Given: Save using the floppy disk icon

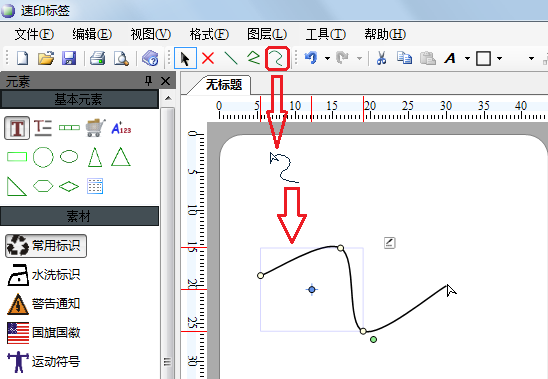Looking at the screenshot, I should 69,58.
